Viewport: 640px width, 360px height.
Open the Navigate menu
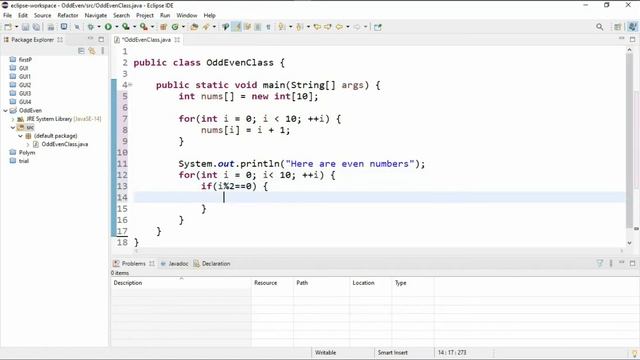click(x=96, y=16)
